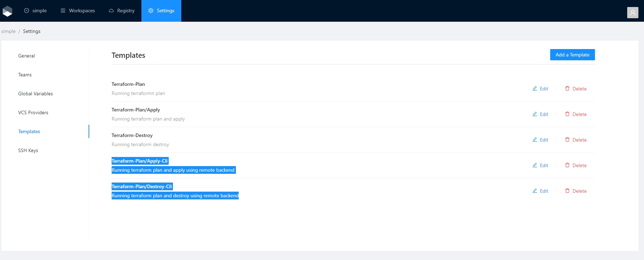Select VCS Providers in the sidebar
This screenshot has width=644, height=260.
[33, 112]
